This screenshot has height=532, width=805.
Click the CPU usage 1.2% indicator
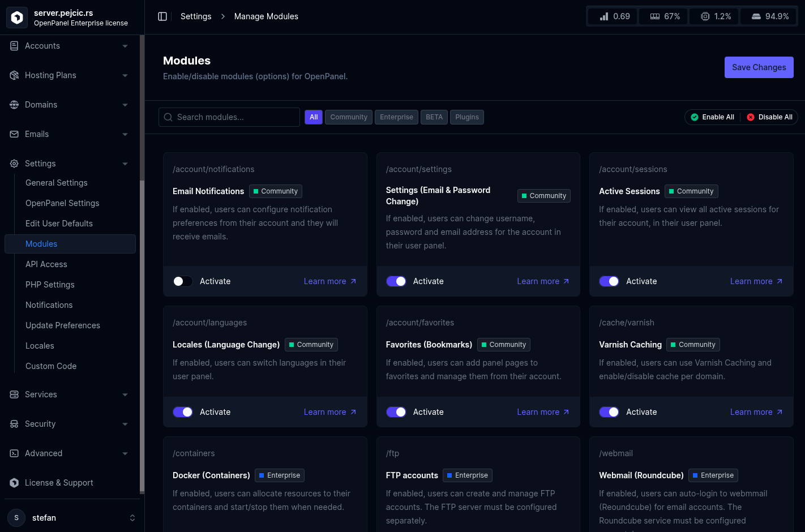714,16
